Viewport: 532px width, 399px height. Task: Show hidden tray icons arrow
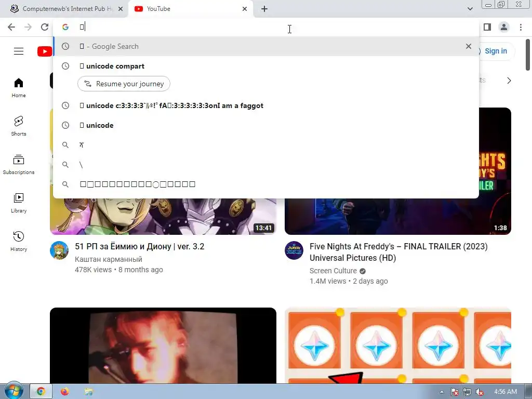[x=442, y=392]
